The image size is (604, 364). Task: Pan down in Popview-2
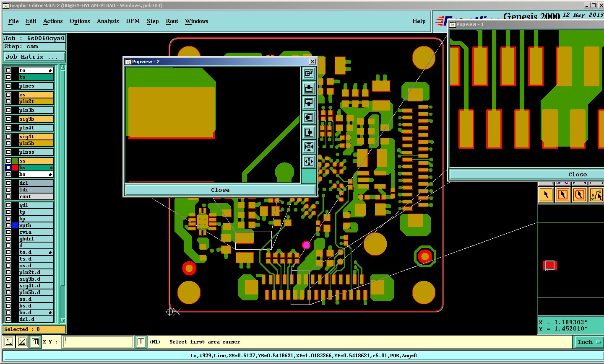(x=309, y=103)
